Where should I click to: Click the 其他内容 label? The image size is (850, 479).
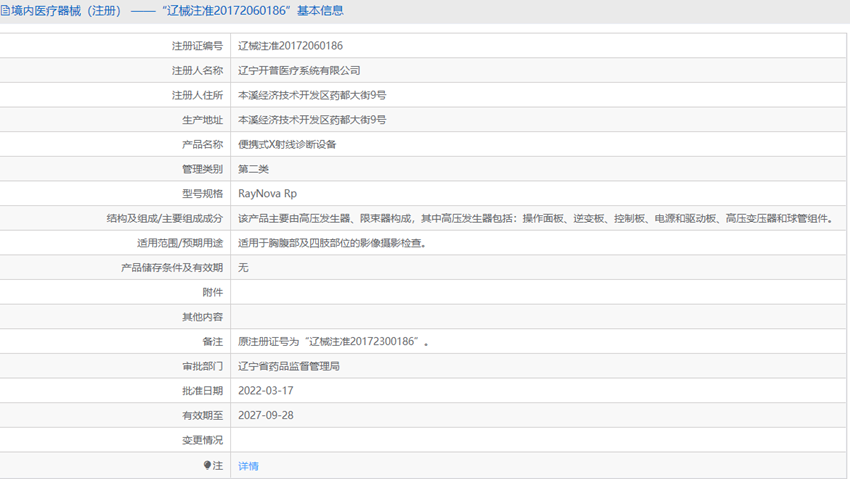click(x=203, y=317)
